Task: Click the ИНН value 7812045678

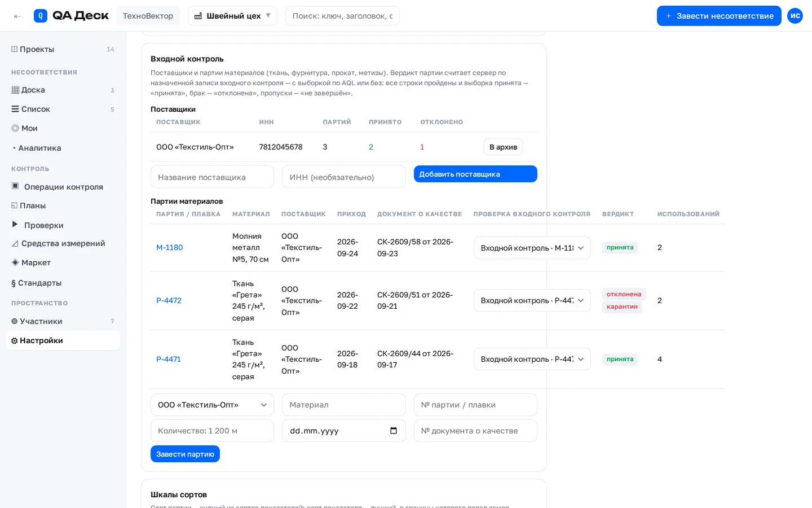Action: pyautogui.click(x=281, y=147)
